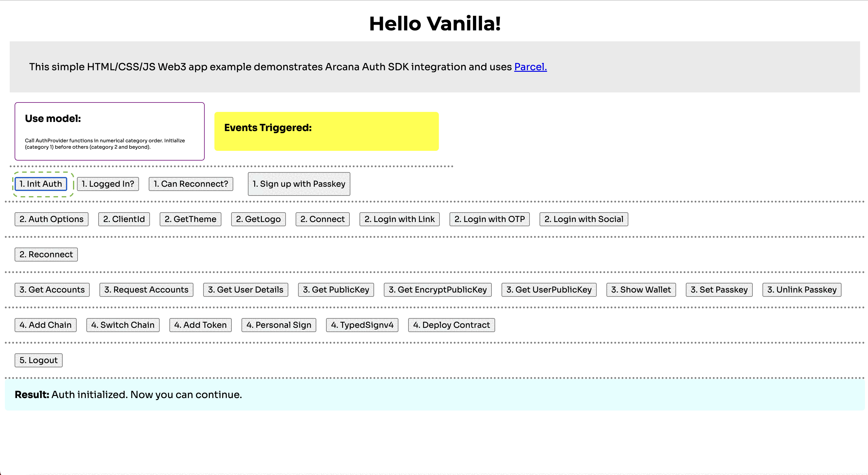The width and height of the screenshot is (868, 475).
Task: Click the TypedSignv4 button
Action: 362,325
